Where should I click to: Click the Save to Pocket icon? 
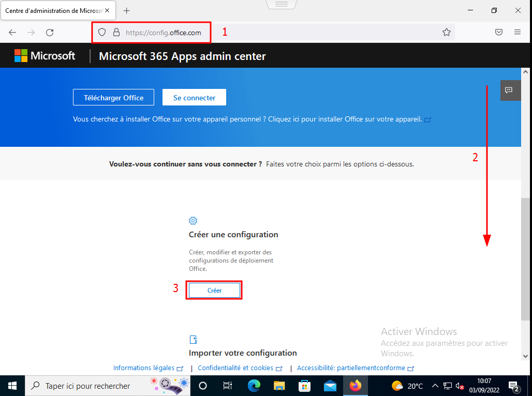[499, 32]
